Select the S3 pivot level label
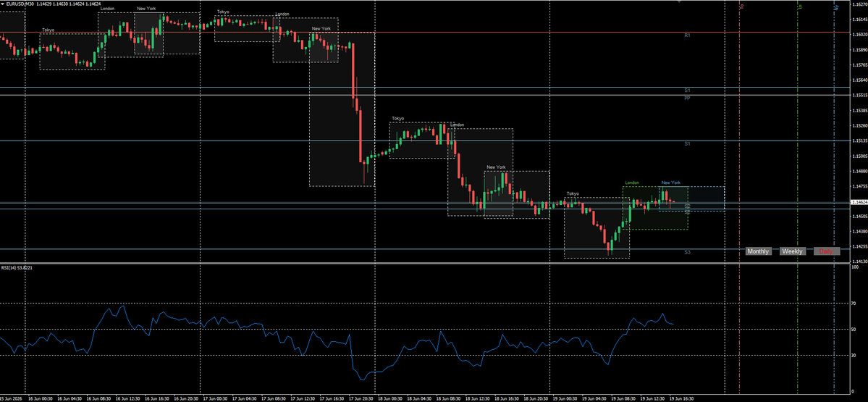The width and height of the screenshot is (868, 402). click(x=687, y=252)
